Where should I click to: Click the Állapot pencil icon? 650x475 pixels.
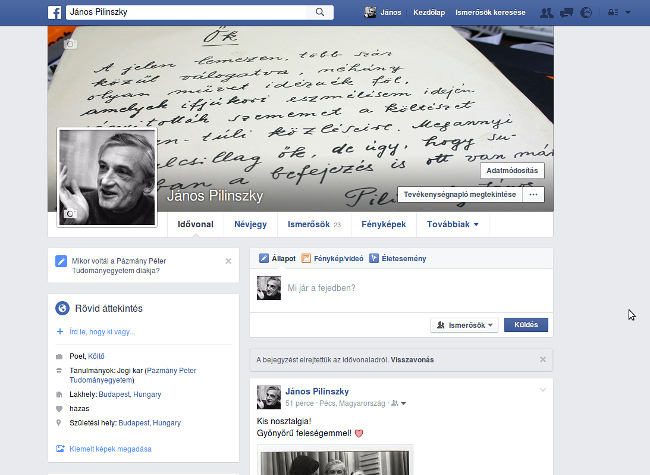264,258
